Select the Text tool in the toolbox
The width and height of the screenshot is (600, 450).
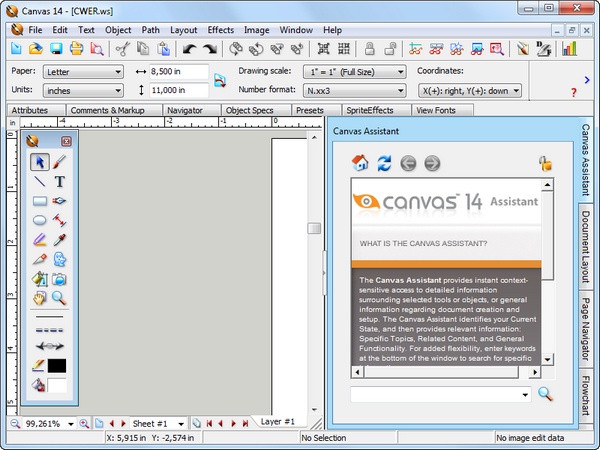(60, 182)
